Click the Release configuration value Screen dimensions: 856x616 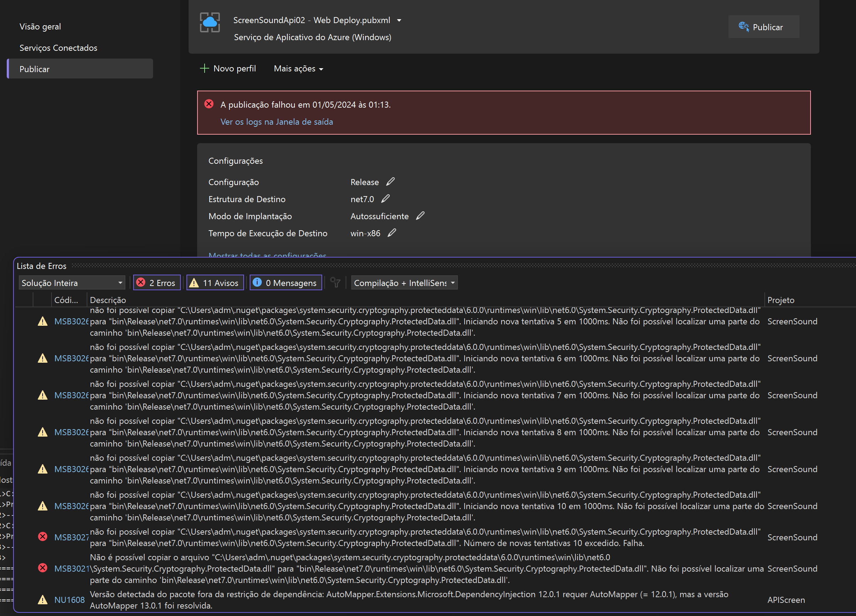click(364, 182)
